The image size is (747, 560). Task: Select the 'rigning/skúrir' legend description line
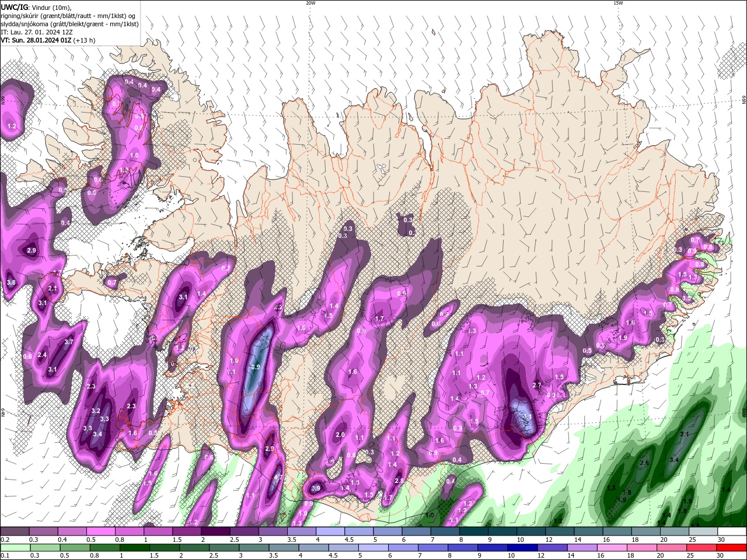click(68, 16)
